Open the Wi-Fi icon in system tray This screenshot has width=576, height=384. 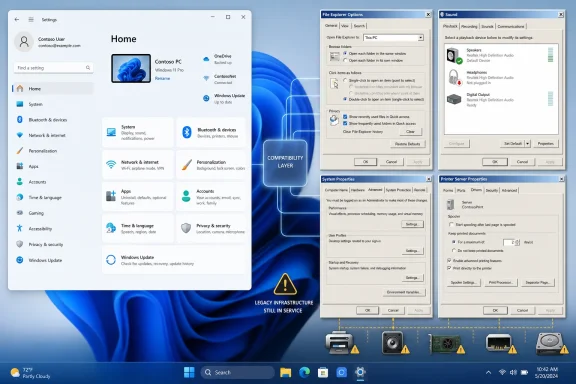click(x=502, y=372)
